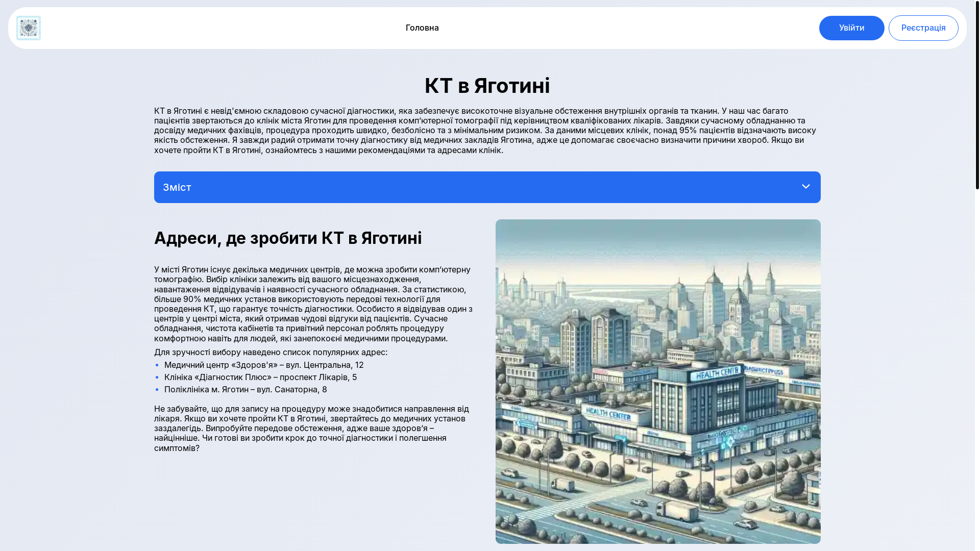
Task: Select list item Медичний центр «Здоров'я»
Action: coord(264,365)
